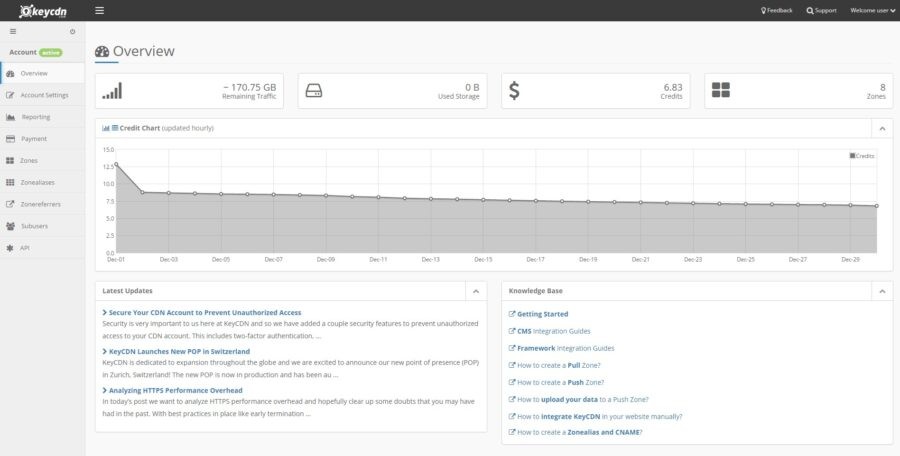Click the Zones count 8
The width and height of the screenshot is (900, 456).
[883, 87]
